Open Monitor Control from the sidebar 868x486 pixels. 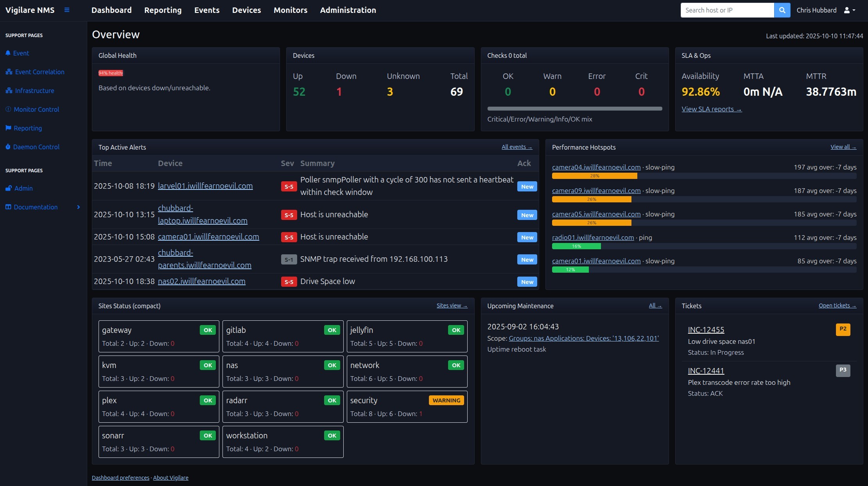coord(8,109)
